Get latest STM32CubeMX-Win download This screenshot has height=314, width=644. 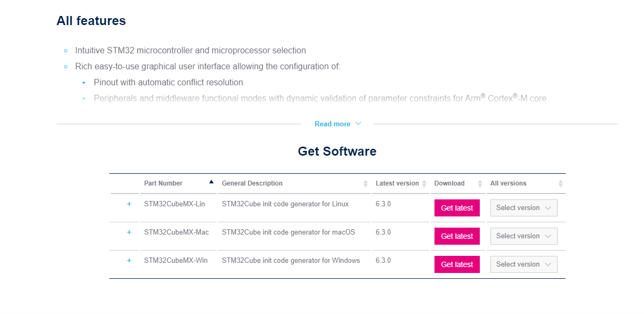click(457, 264)
